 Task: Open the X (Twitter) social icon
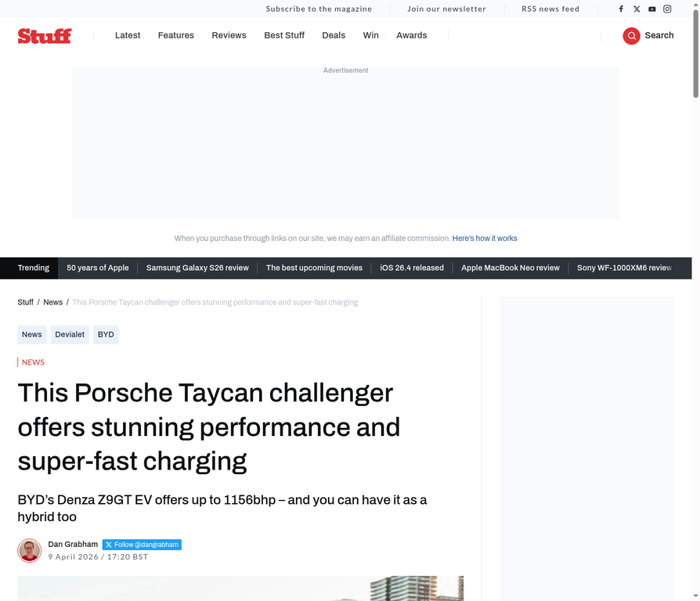(637, 9)
